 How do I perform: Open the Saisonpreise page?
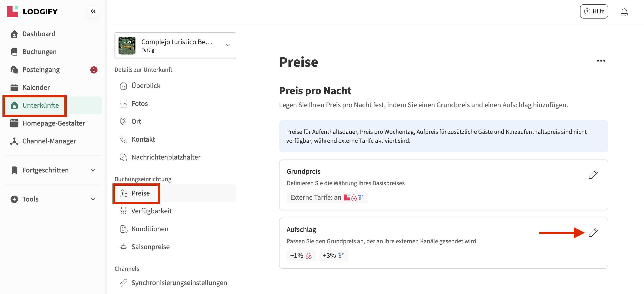pos(150,247)
